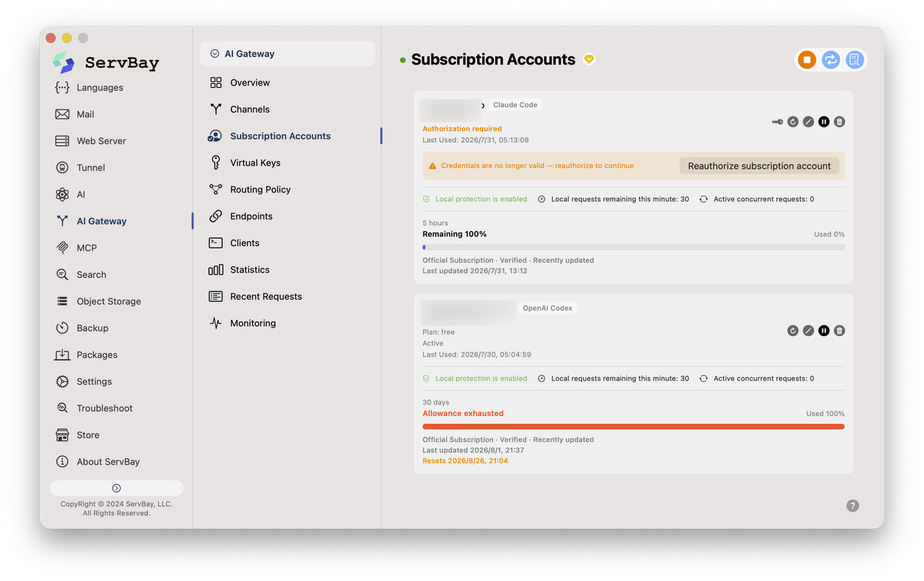
Task: Open the Virtual Keys page
Action: click(x=255, y=163)
